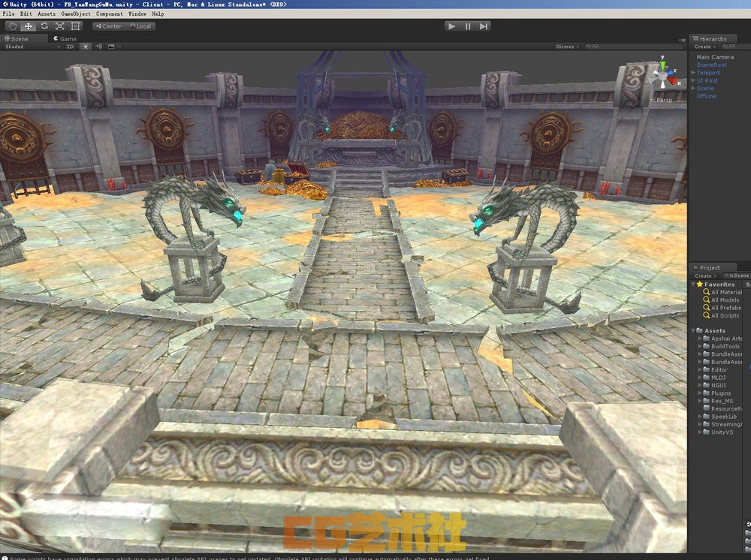This screenshot has width=751, height=560.
Task: Open Project Create dropdown
Action: coord(705,275)
